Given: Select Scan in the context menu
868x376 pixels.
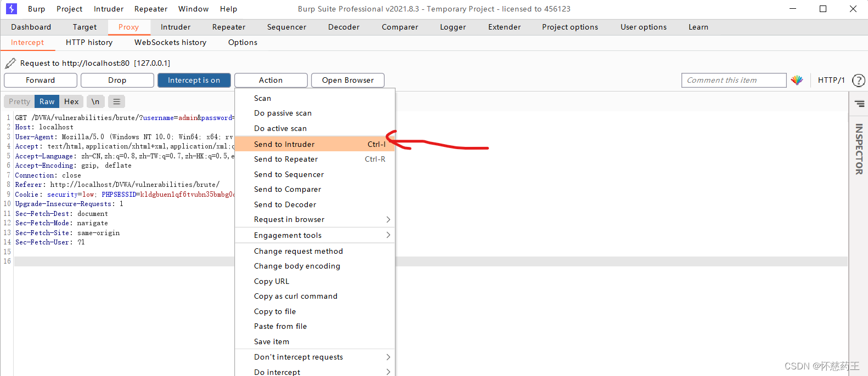Looking at the screenshot, I should click(x=315, y=98).
